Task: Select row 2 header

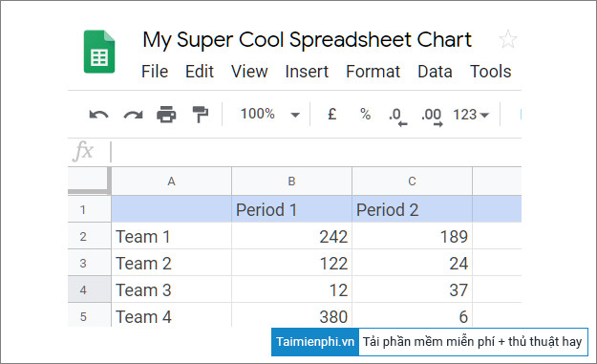Action: 89,236
